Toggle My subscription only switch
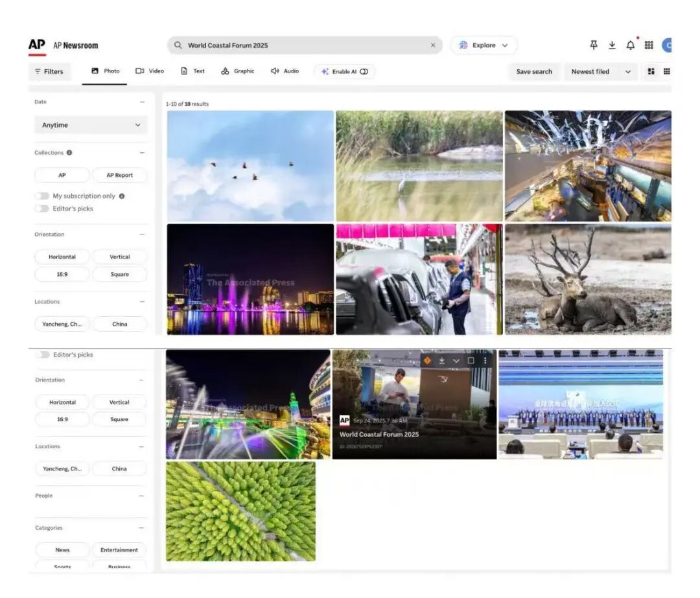 pyautogui.click(x=42, y=196)
